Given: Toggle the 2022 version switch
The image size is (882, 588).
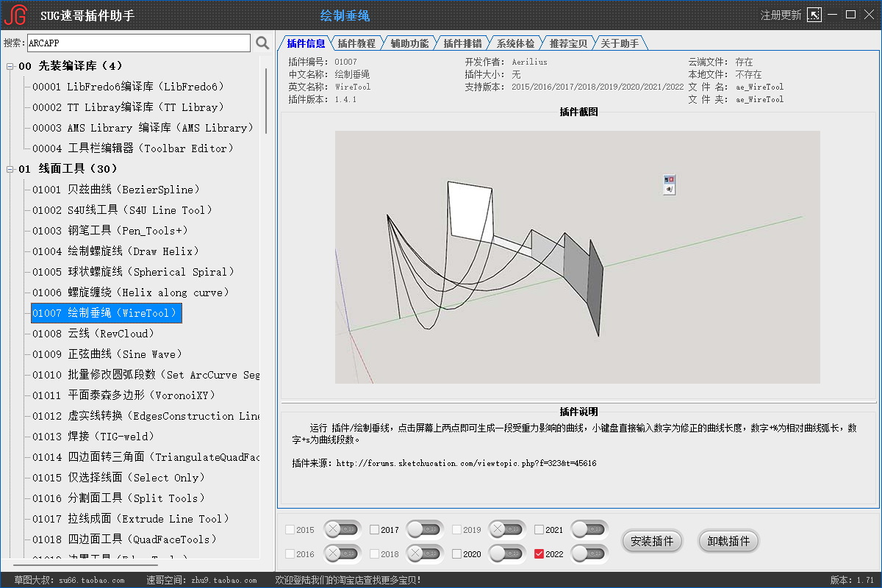Looking at the screenshot, I should tap(589, 553).
